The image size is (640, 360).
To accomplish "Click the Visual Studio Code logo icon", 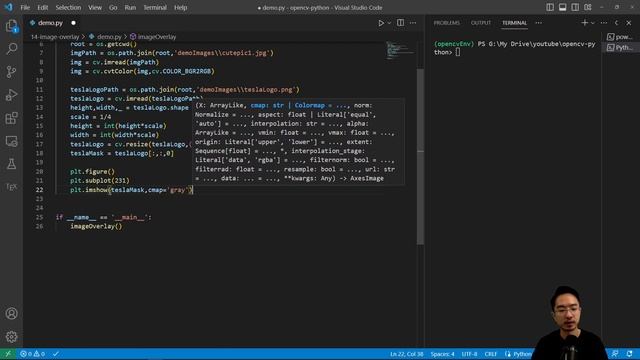I will 8,7.
